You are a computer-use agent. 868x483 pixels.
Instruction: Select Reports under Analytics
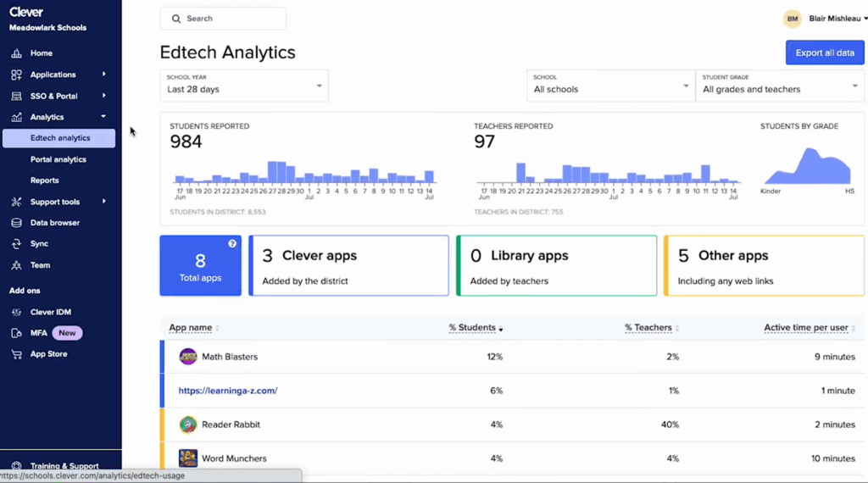tap(45, 180)
